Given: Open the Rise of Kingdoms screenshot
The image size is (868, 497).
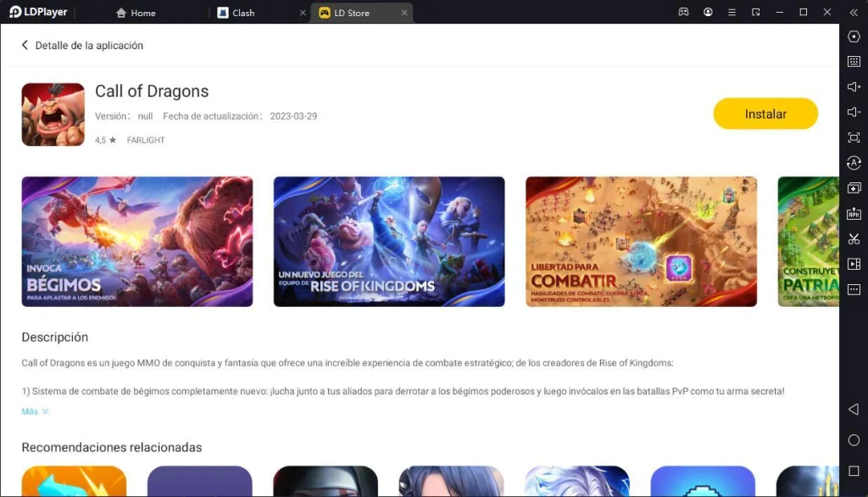Looking at the screenshot, I should click(x=389, y=242).
